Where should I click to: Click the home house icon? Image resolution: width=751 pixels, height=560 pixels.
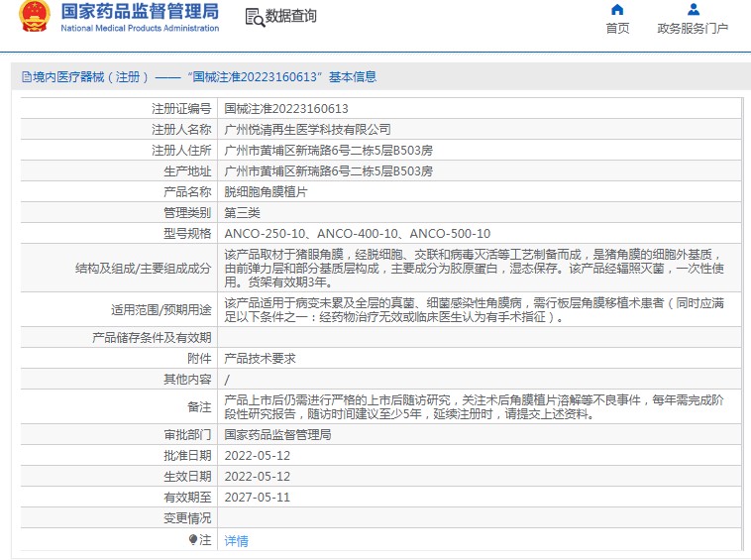click(x=617, y=10)
